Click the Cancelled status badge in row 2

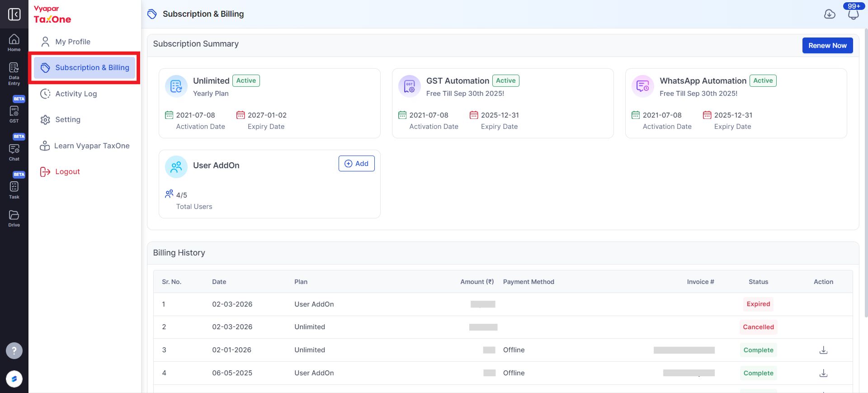758,327
